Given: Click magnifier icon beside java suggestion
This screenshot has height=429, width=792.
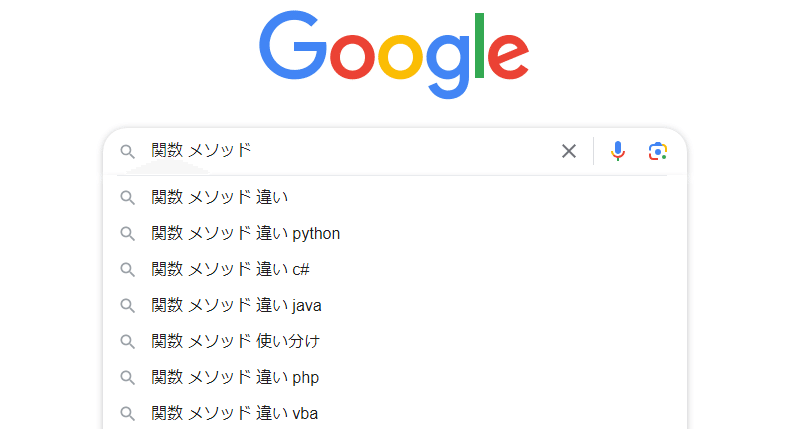Looking at the screenshot, I should (x=127, y=306).
